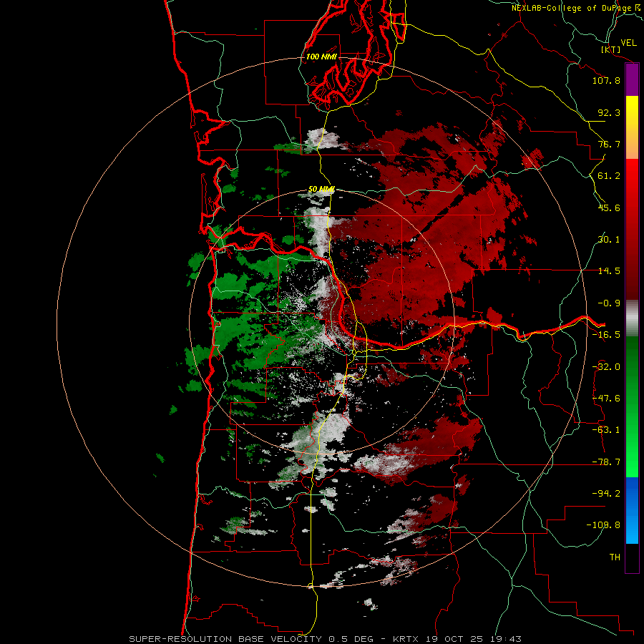Click the VEL legend title
Viewport: 644px width, 644px height.
click(x=629, y=43)
